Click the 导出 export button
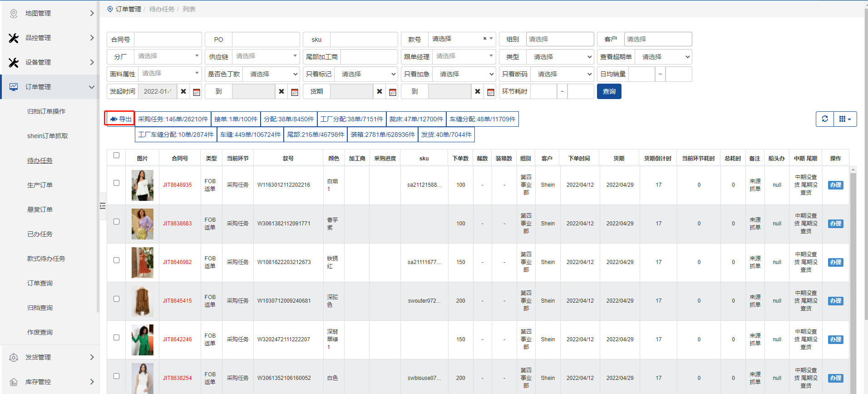 click(x=120, y=119)
